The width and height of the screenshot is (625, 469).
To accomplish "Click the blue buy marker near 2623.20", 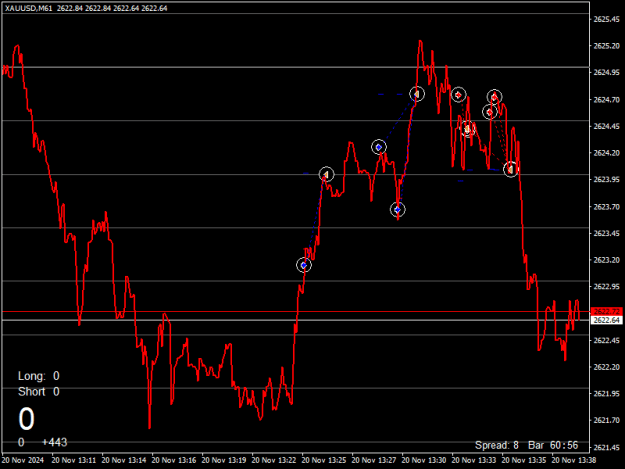I will (x=304, y=265).
